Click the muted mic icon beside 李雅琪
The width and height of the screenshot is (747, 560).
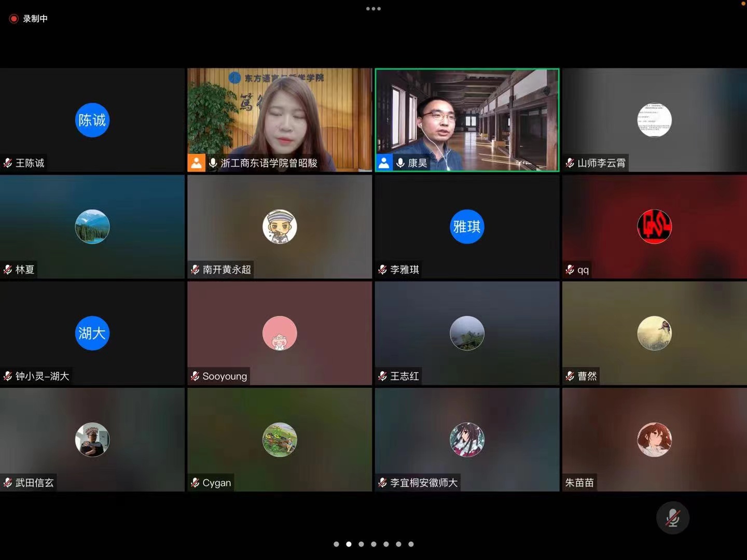click(383, 270)
